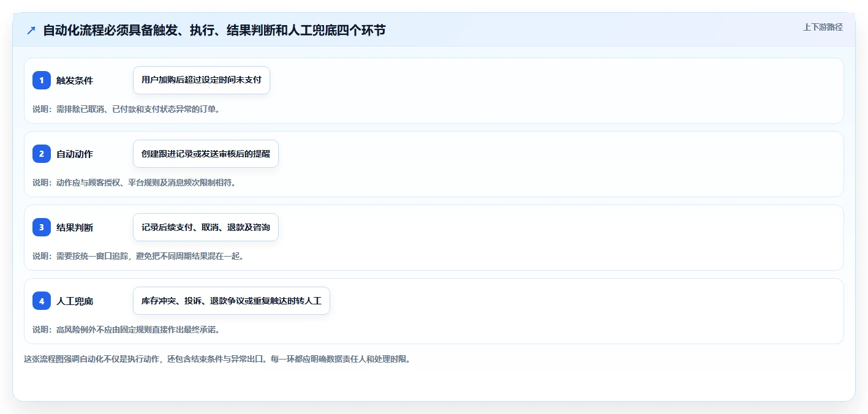Select the 创建跟进记录或发送审核后的提醒 chip
Viewport: 868px width, 414px height.
point(206,154)
